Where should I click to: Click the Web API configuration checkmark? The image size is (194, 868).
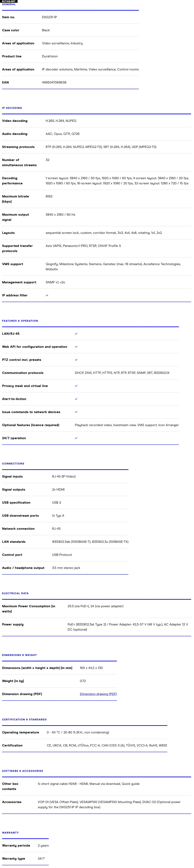(76, 347)
